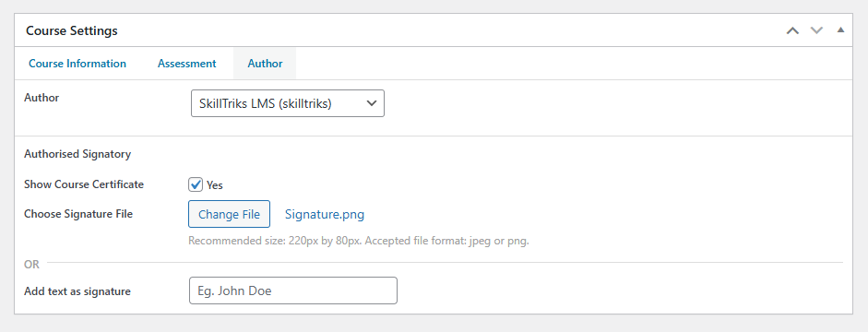Viewport: 868px width, 332px height.
Task: Click the Add text as signature label
Action: (77, 291)
